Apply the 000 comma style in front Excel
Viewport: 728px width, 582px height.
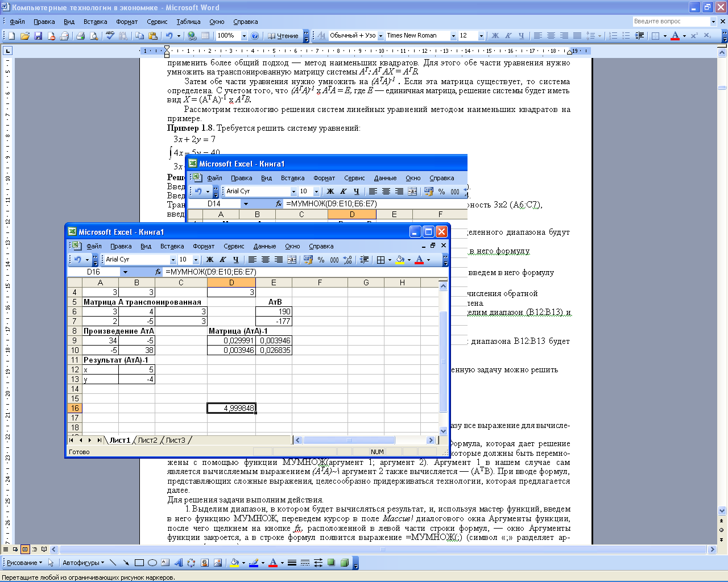[334, 260]
